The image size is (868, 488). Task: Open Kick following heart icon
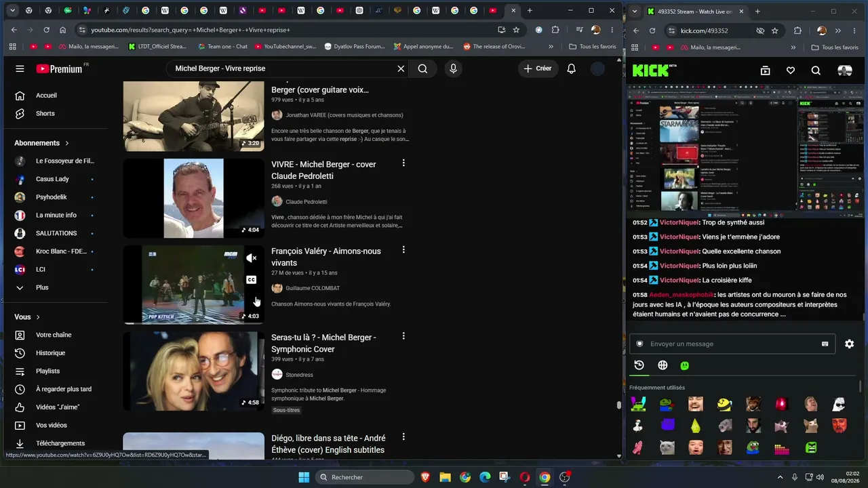pos(791,70)
